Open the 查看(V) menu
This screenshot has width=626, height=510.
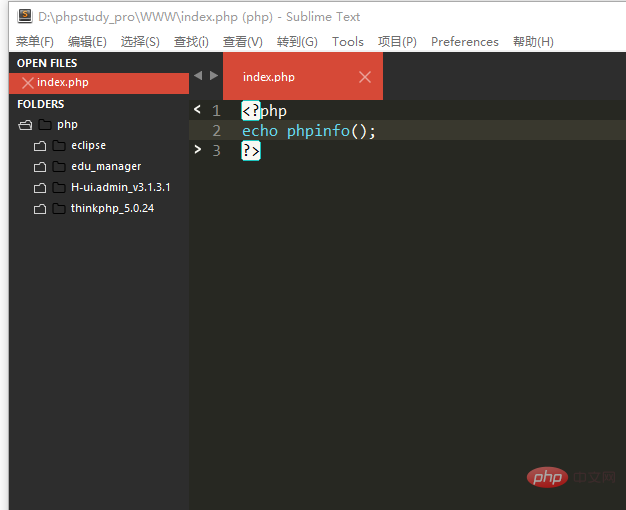click(243, 42)
